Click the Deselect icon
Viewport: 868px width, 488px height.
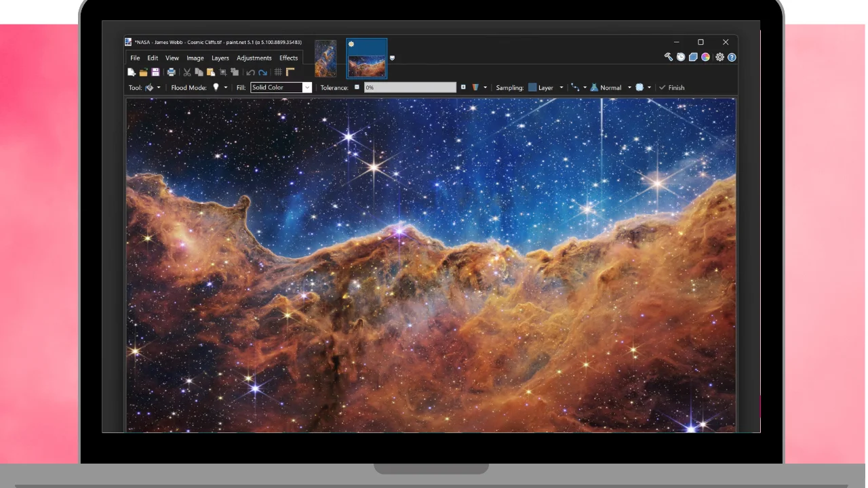pyautogui.click(x=235, y=73)
